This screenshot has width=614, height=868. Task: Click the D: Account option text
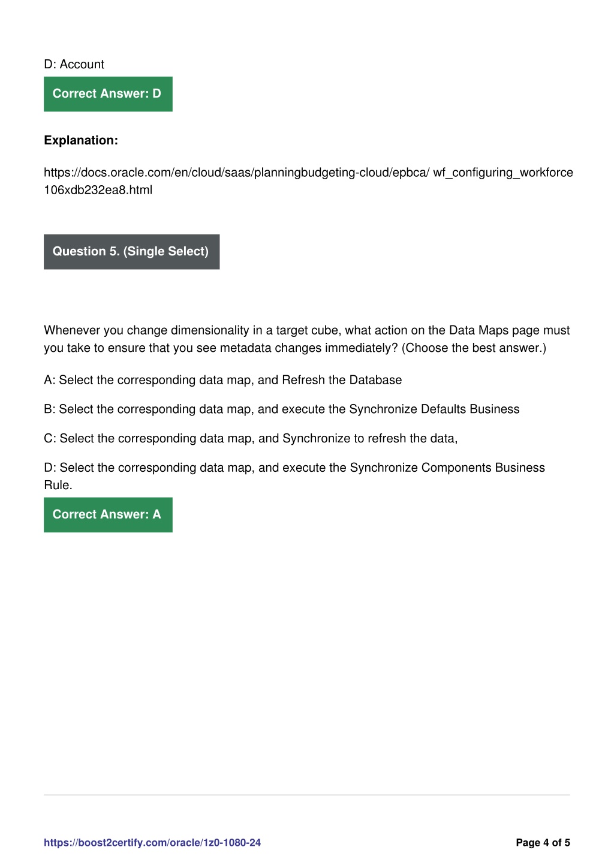click(x=74, y=64)
